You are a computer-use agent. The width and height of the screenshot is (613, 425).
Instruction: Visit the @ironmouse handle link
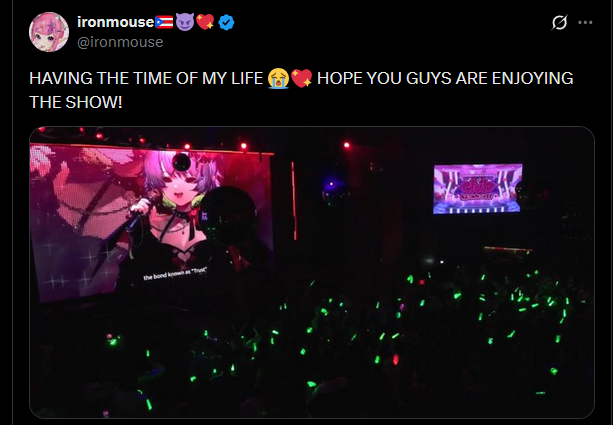pyautogui.click(x=120, y=42)
